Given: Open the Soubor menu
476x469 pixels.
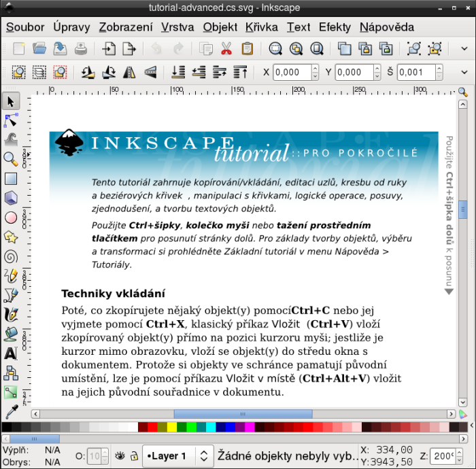Looking at the screenshot, I should pyautogui.click(x=25, y=27).
